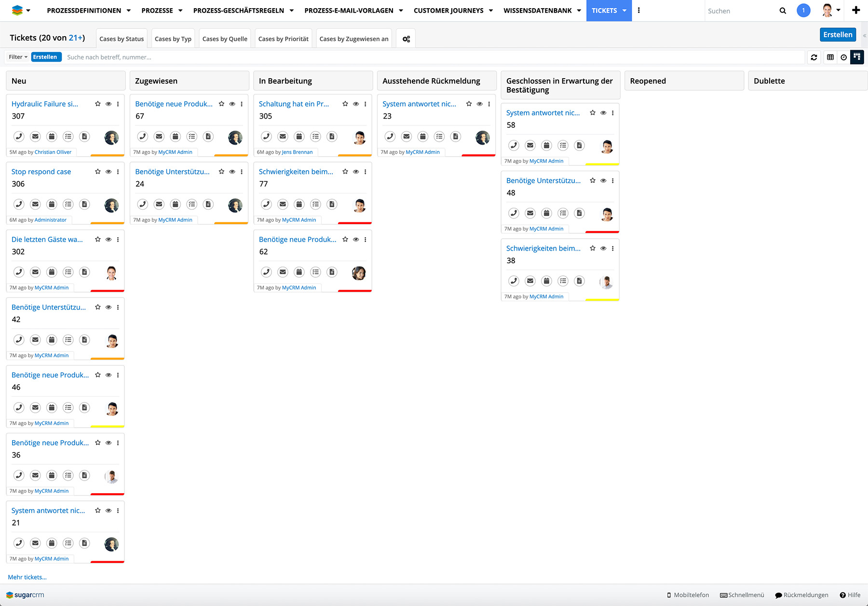
Task: Open actions menu for ticket 302
Action: pos(118,240)
